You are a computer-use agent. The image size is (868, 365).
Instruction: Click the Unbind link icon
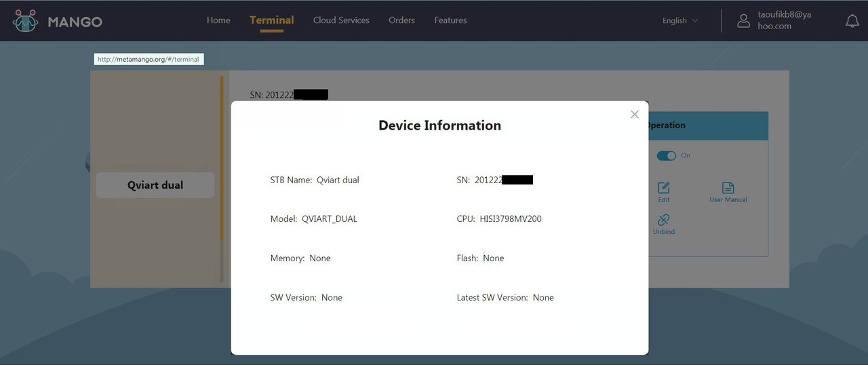(x=663, y=220)
